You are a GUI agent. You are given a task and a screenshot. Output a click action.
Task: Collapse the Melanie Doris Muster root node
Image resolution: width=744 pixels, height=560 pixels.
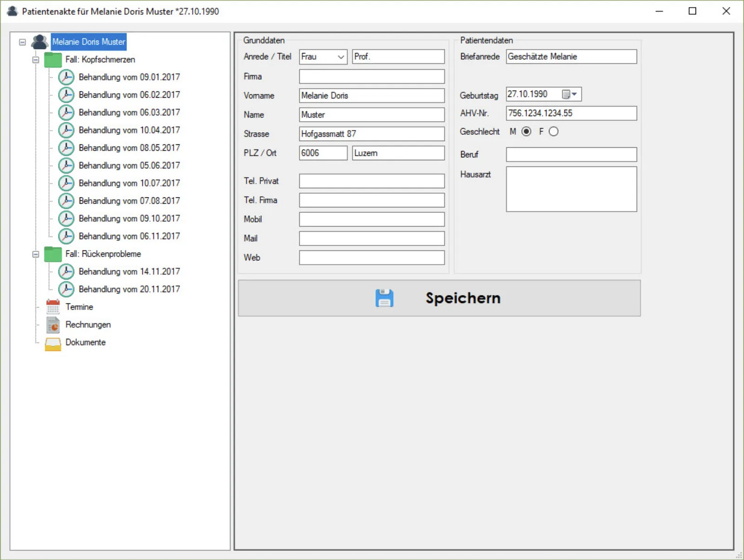(22, 42)
